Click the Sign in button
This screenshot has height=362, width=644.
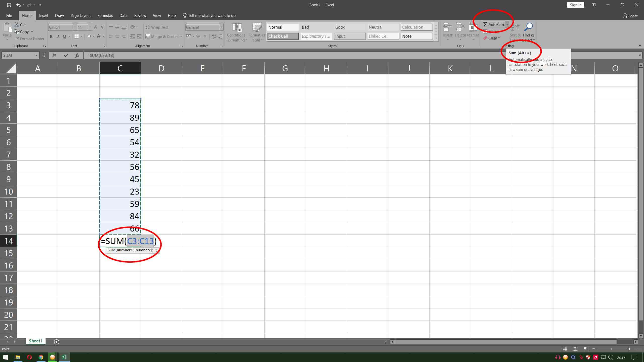click(x=576, y=5)
